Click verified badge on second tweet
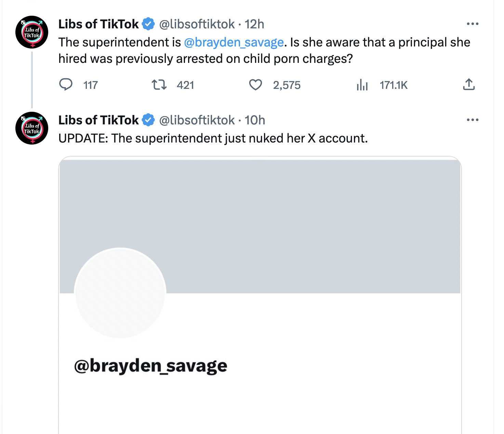This screenshot has height=434, width=504. pyautogui.click(x=148, y=120)
